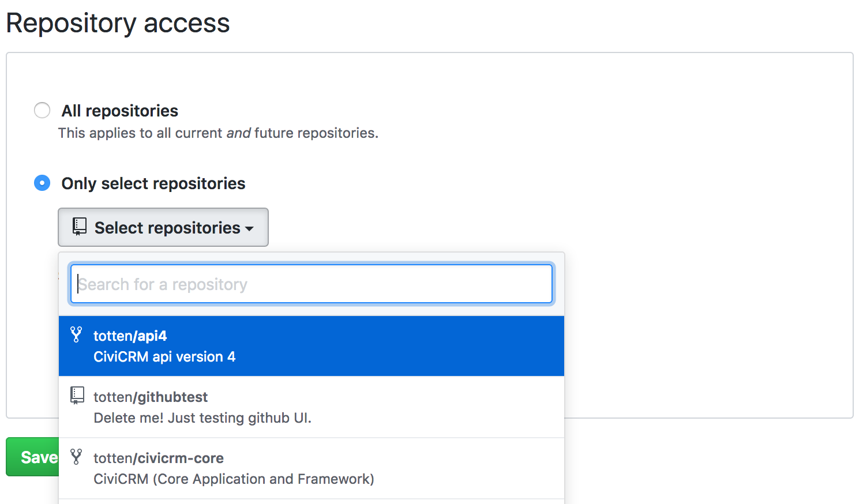Click the repository book icon next to totten/githubtest
863x504 pixels.
pos(77,396)
